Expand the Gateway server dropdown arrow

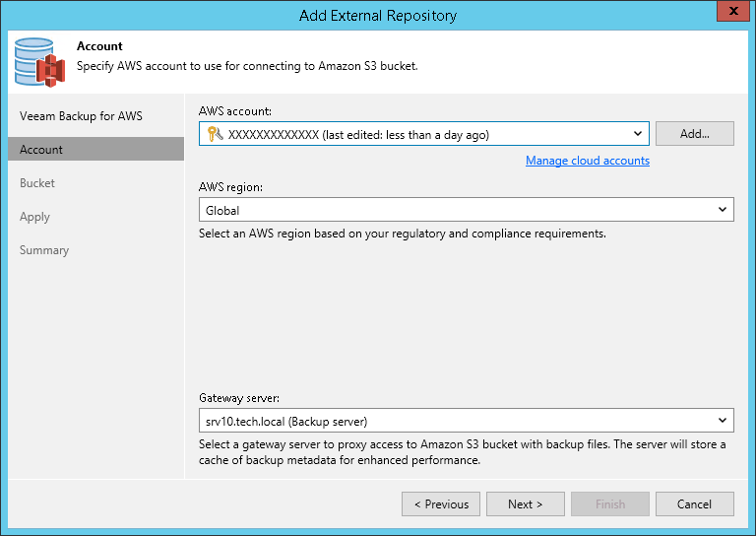pos(723,420)
